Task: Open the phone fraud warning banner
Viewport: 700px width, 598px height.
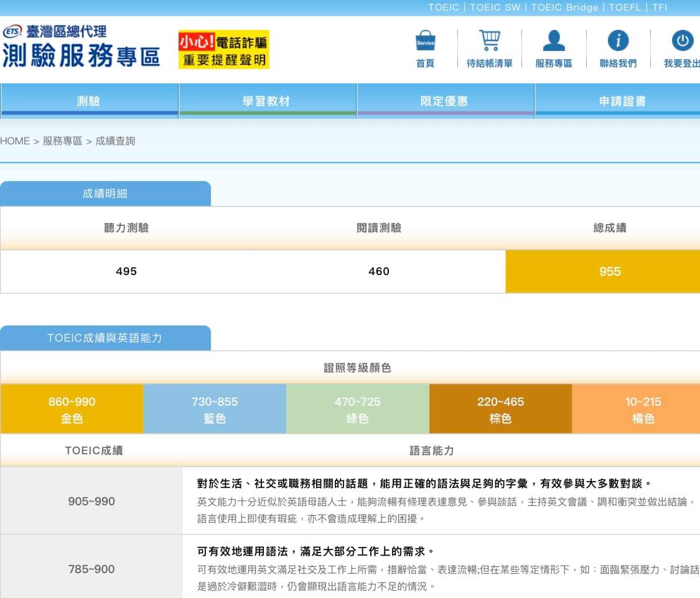Action: (223, 50)
